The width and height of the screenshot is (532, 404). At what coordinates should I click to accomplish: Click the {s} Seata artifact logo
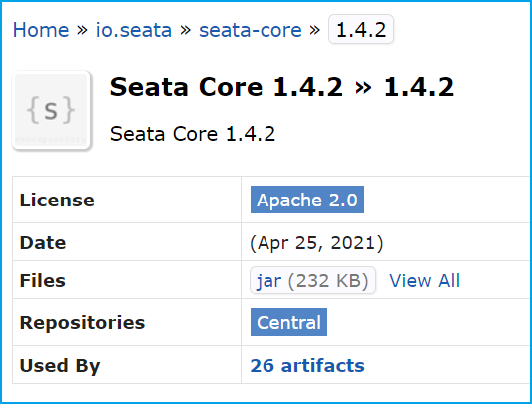[x=51, y=110]
